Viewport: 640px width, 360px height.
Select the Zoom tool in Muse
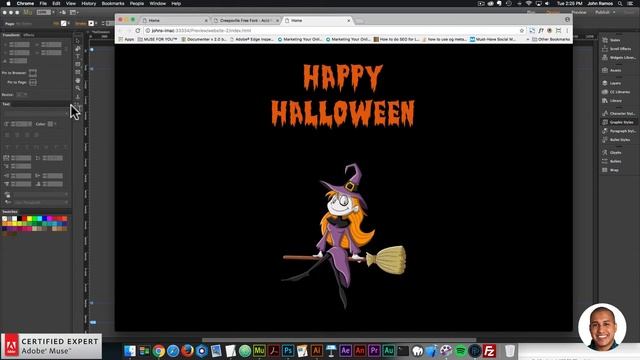tap(78, 88)
